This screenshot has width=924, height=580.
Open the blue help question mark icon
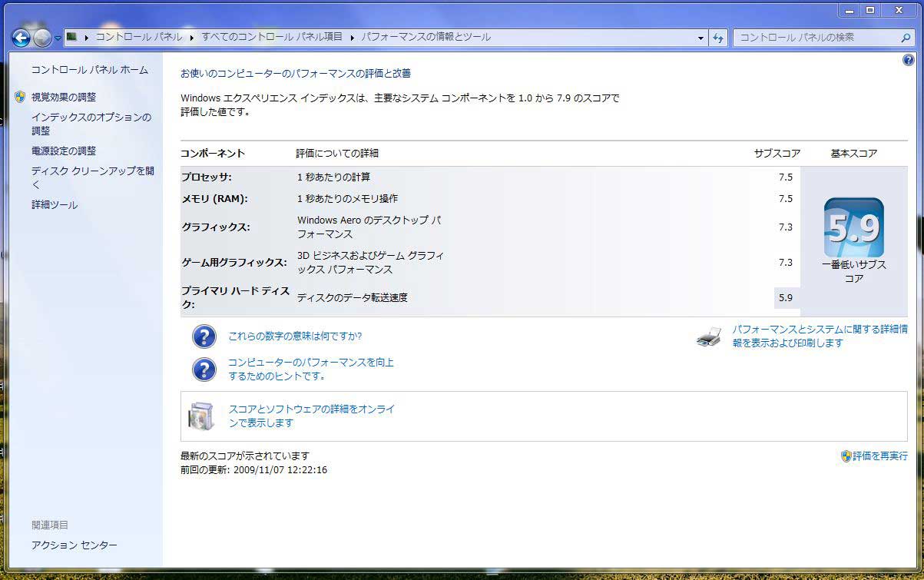(x=909, y=60)
